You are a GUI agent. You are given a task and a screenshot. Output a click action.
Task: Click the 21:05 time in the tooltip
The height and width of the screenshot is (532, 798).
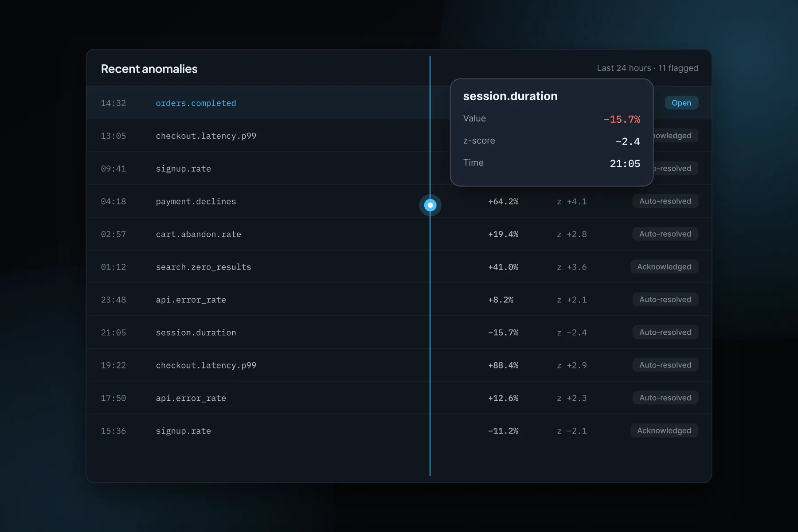tap(625, 164)
